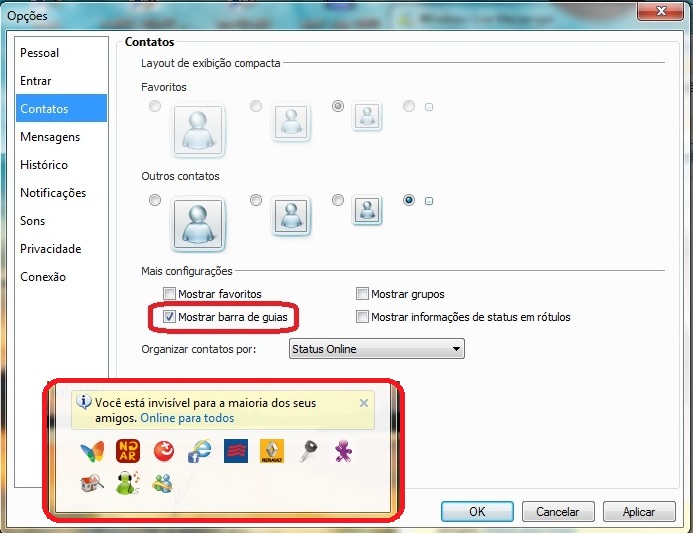Click the MSN butterfly icon

tap(93, 451)
